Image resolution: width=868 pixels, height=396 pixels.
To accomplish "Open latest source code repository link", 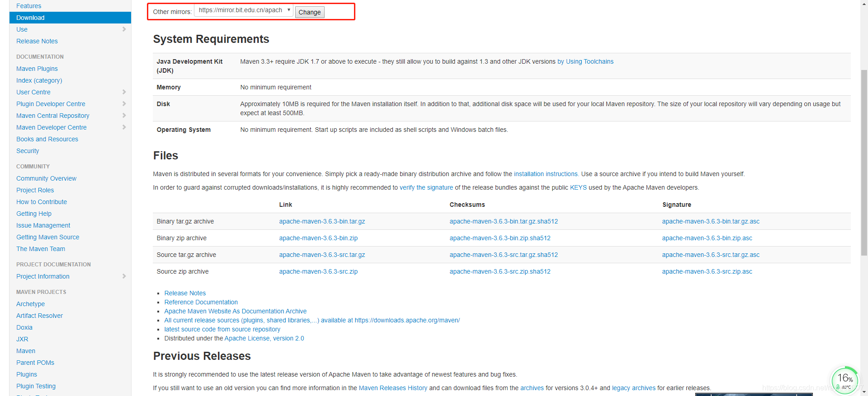I will (222, 329).
